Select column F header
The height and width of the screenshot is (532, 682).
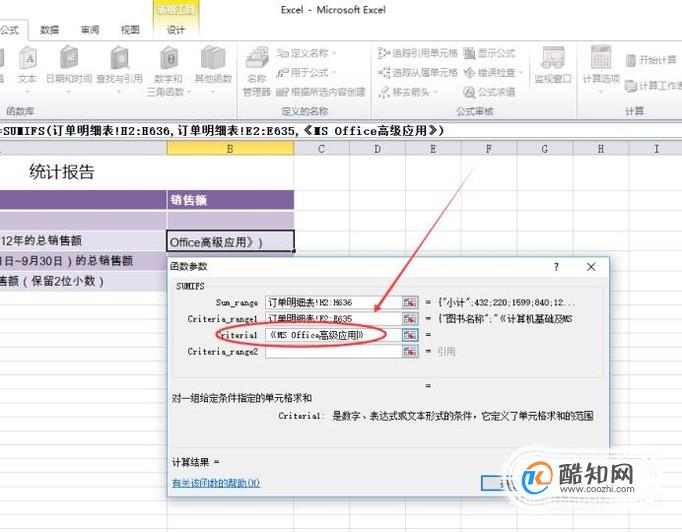pyautogui.click(x=489, y=149)
